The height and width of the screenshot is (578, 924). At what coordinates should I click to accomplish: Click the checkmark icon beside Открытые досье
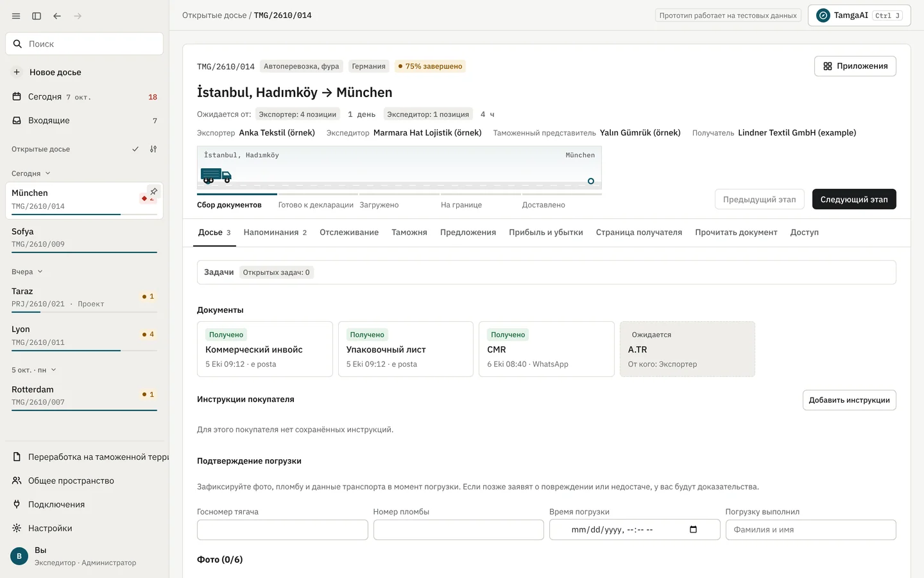coord(135,149)
